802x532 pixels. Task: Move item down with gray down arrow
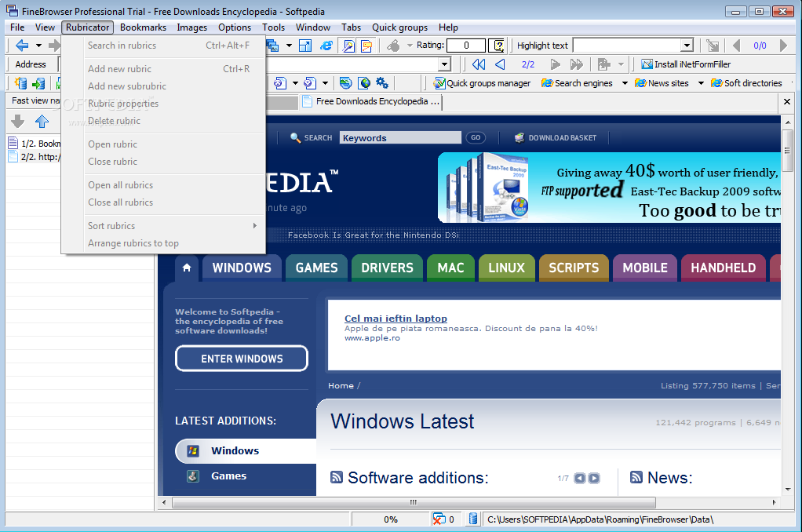(18, 122)
